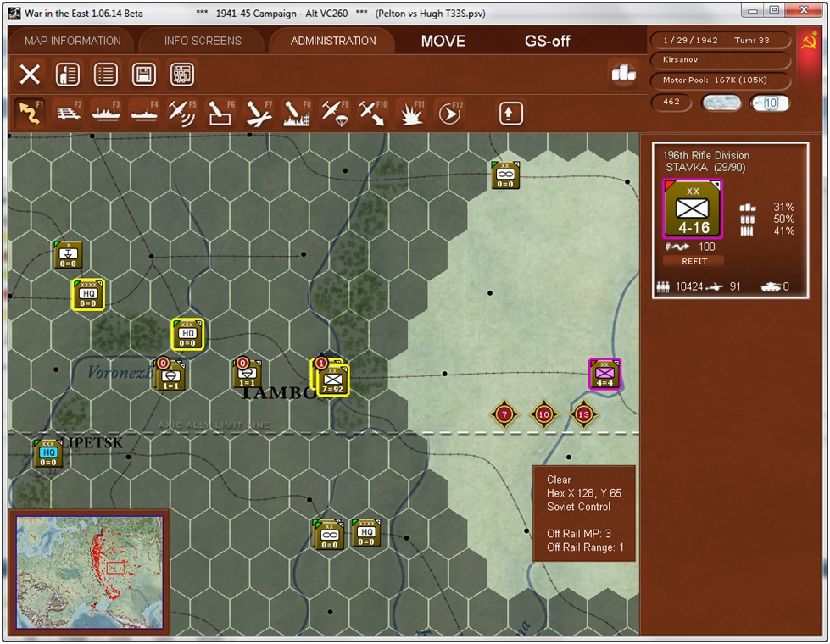Image resolution: width=830 pixels, height=644 pixels.
Task: Select the 0=0 rail unit at map top
Action: [x=505, y=175]
